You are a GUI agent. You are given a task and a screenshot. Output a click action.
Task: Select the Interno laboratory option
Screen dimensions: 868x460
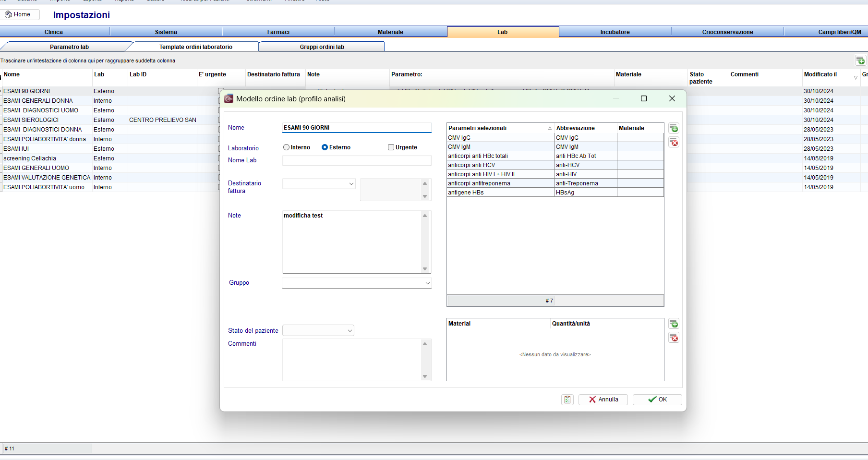[297, 147]
